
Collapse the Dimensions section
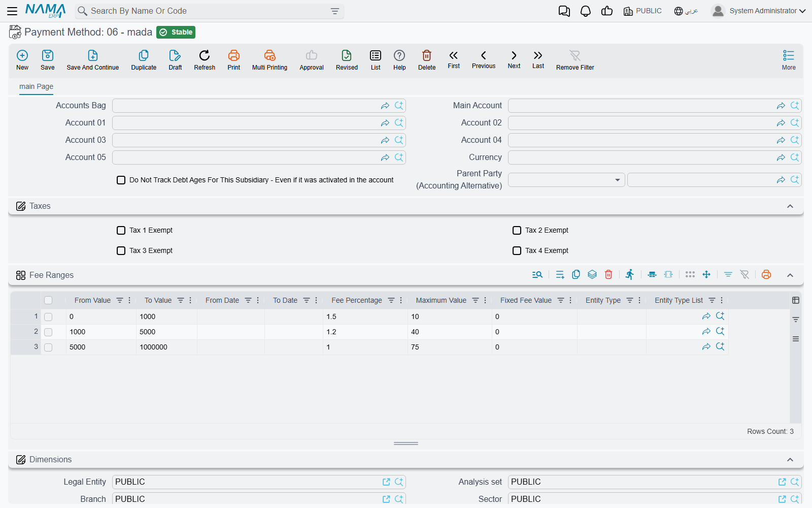790,460
